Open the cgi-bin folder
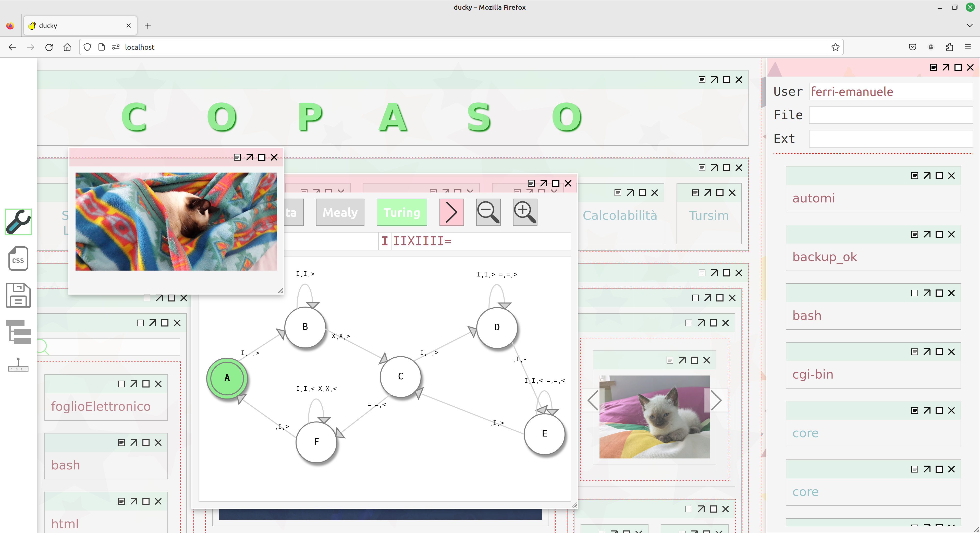 coord(813,374)
